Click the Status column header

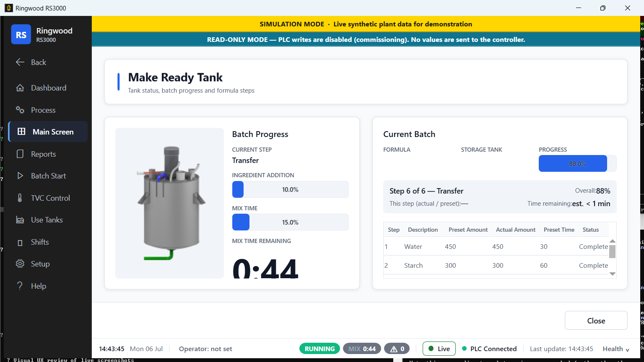(x=590, y=230)
